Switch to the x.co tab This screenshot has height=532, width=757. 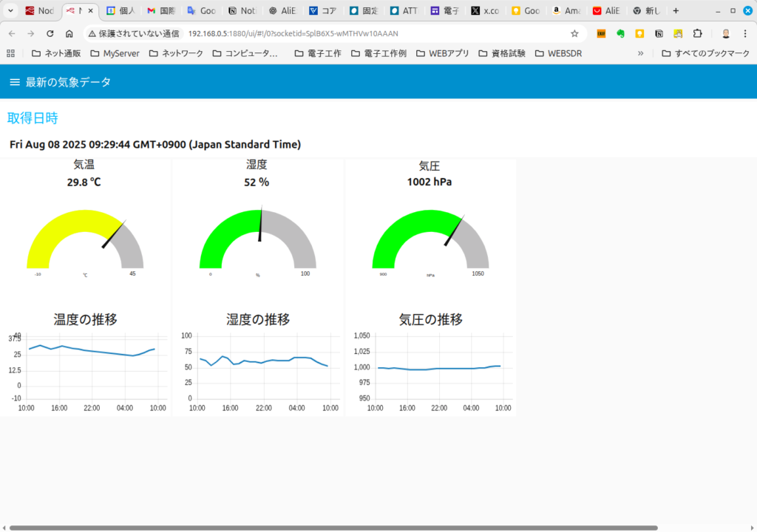point(485,10)
